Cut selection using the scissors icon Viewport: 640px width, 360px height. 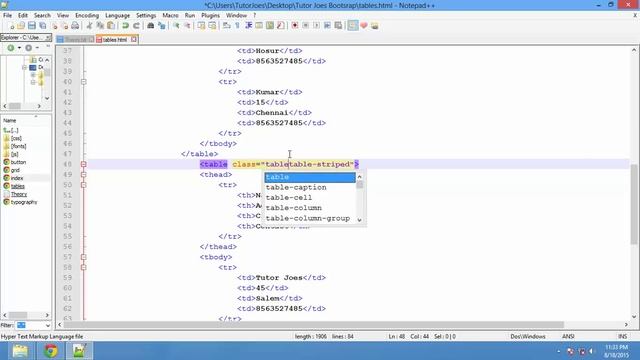pyautogui.click(x=89, y=26)
